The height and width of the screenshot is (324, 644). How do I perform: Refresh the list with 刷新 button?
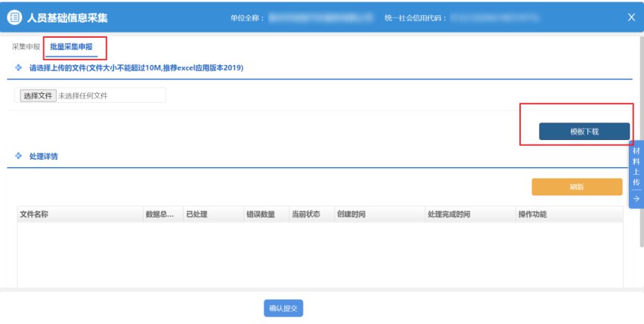[577, 187]
